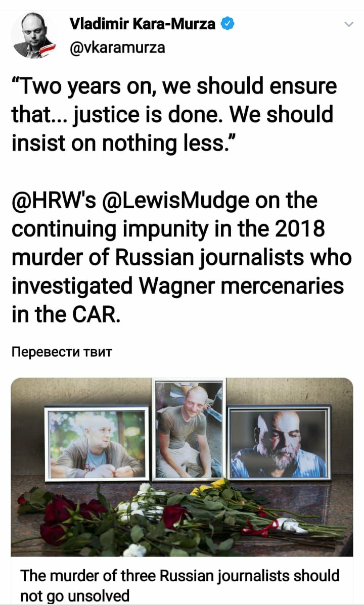The height and width of the screenshot is (605, 364).
Task: Open the middle framed portrait photo
Action: 189,430
